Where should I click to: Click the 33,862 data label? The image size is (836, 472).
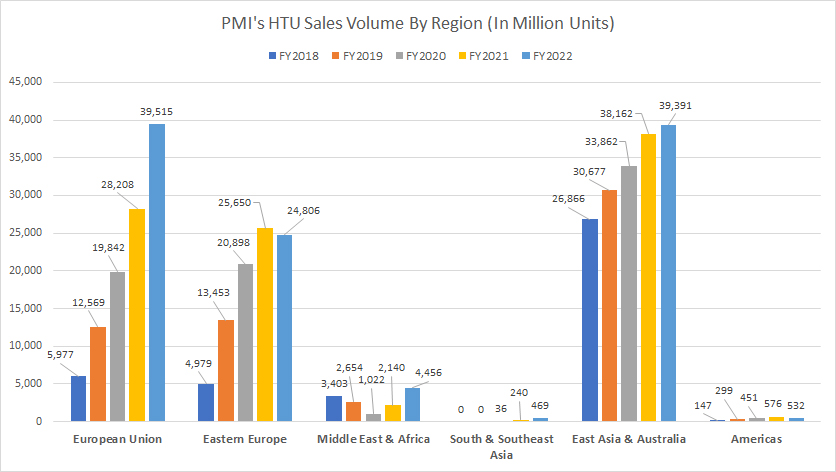click(x=601, y=142)
